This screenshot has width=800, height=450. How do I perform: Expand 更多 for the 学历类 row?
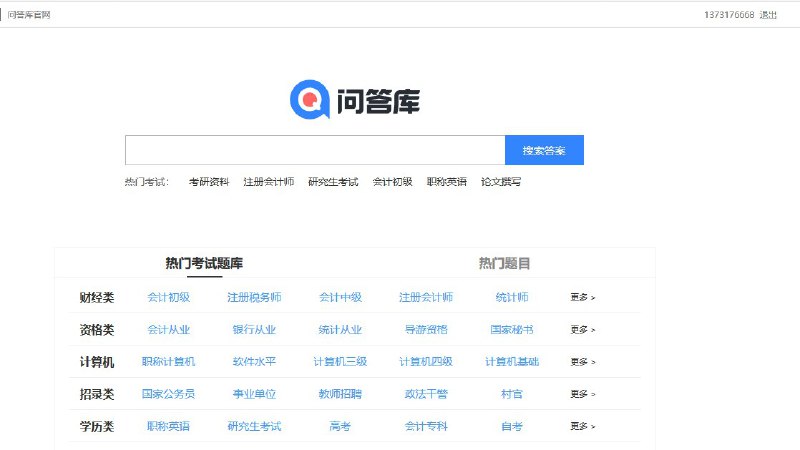pyautogui.click(x=583, y=426)
